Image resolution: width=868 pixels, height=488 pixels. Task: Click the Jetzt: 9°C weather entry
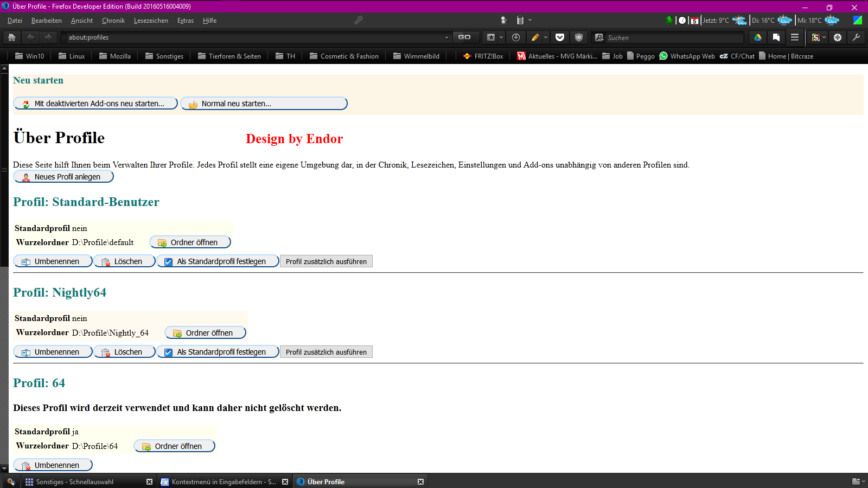[x=725, y=20]
